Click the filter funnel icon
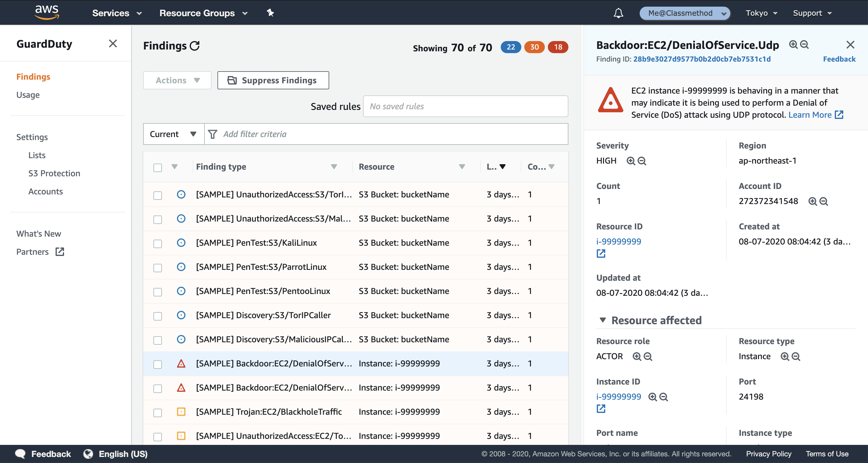This screenshot has height=463, width=868. (x=213, y=134)
